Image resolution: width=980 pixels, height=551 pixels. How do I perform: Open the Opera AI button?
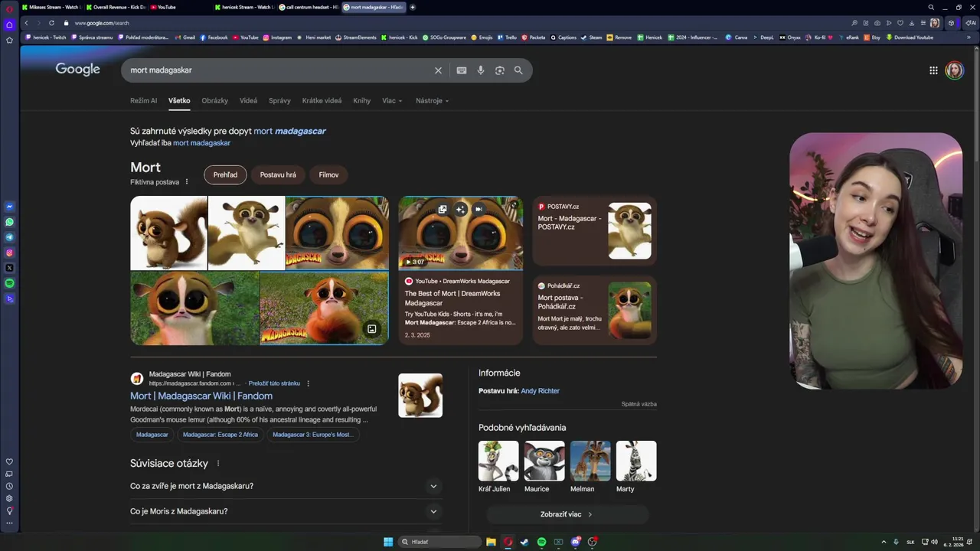pyautogui.click(x=972, y=23)
